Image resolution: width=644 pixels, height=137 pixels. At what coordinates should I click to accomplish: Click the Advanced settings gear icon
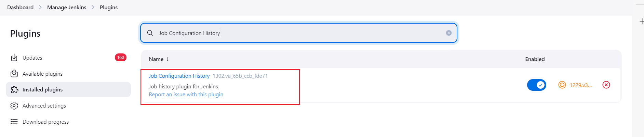[x=14, y=105]
